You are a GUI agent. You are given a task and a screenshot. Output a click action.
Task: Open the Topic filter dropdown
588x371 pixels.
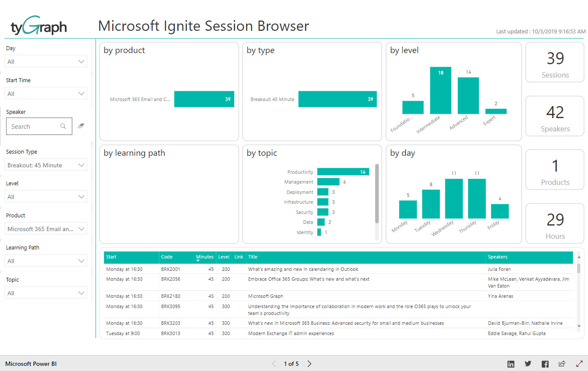point(46,293)
